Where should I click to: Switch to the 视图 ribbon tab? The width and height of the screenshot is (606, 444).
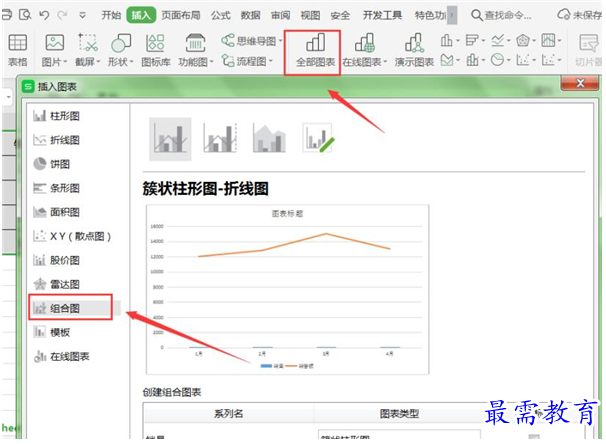pyautogui.click(x=310, y=15)
